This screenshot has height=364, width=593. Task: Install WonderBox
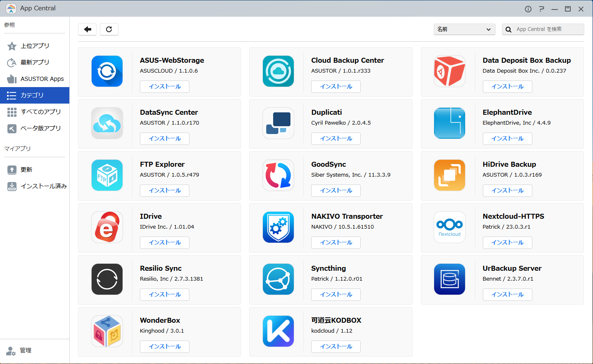pos(165,347)
